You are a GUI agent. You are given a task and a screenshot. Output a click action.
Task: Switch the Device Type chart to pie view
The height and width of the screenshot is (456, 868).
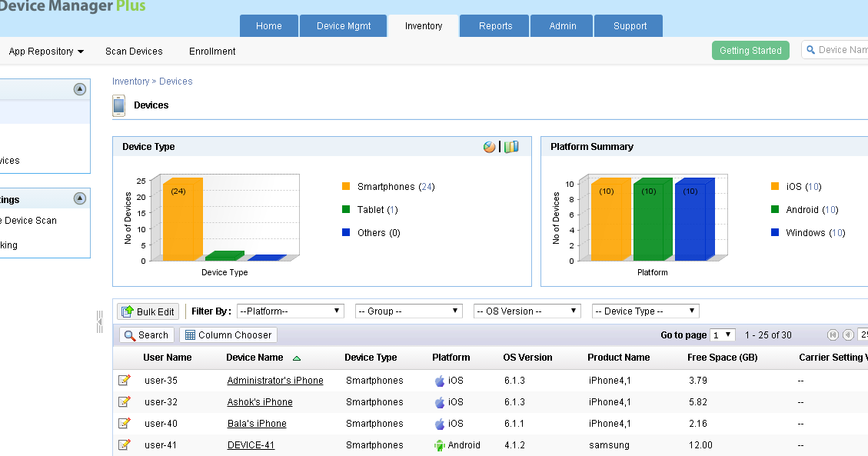tap(489, 147)
